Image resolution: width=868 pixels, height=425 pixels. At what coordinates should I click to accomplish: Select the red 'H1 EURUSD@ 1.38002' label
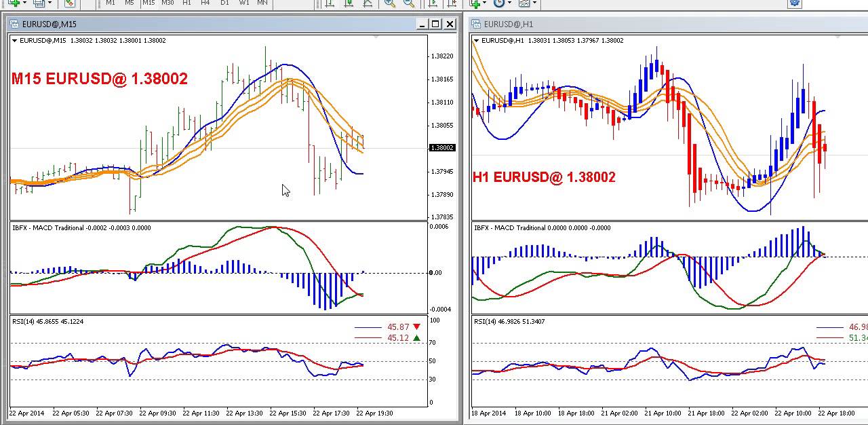pos(544,177)
